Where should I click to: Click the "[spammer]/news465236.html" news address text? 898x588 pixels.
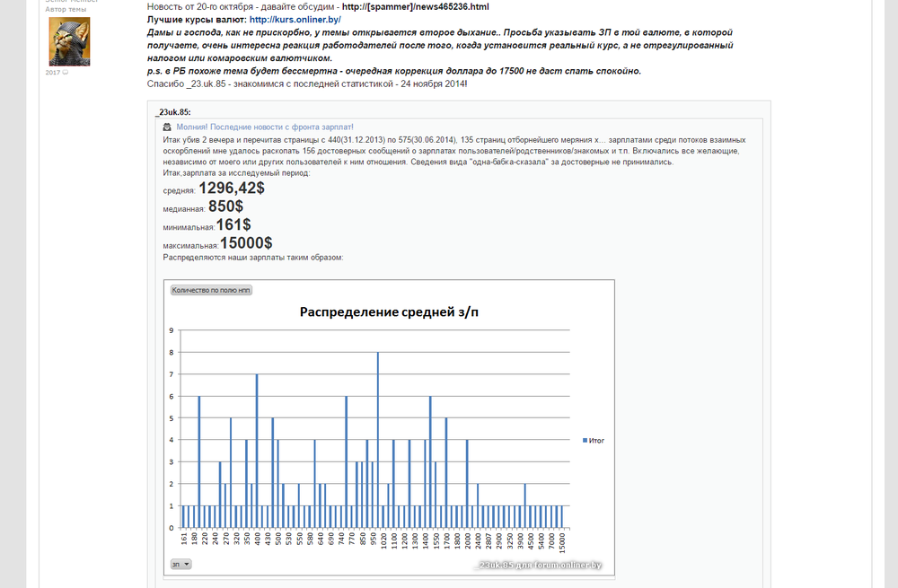coord(416,7)
